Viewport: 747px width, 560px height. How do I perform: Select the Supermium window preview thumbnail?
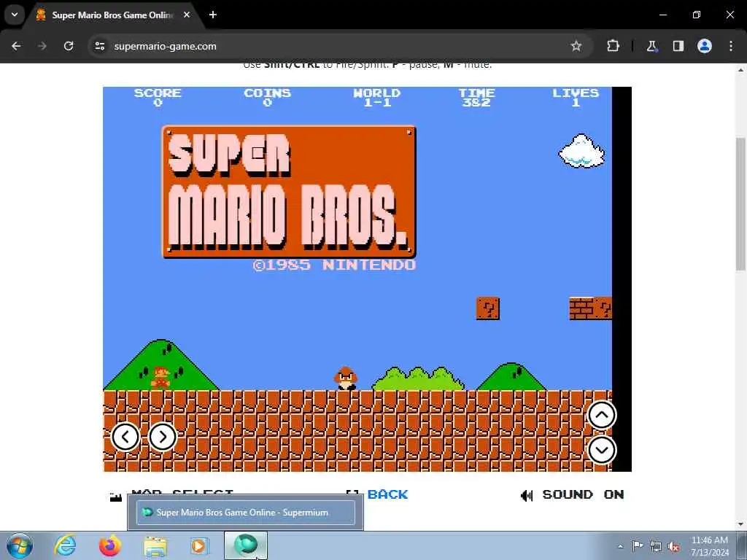(x=246, y=513)
